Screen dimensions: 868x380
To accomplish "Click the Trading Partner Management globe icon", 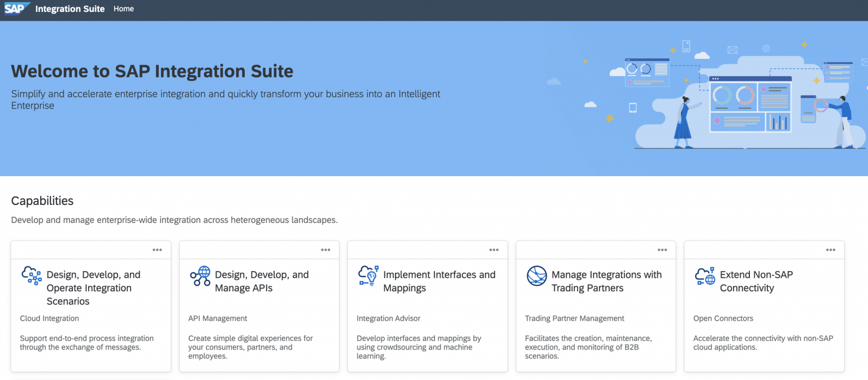I will [536, 276].
